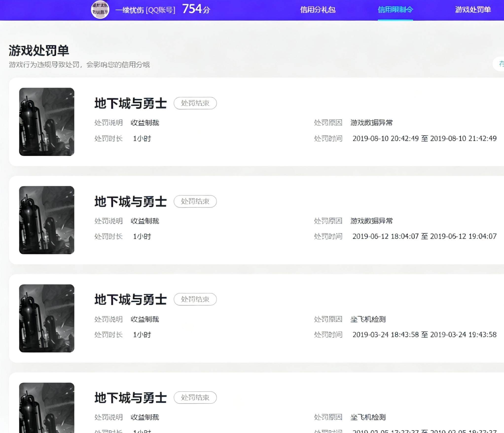Click 处罚说明 label in the 2019-03-24 card
Image resolution: width=504 pixels, height=433 pixels.
108,319
